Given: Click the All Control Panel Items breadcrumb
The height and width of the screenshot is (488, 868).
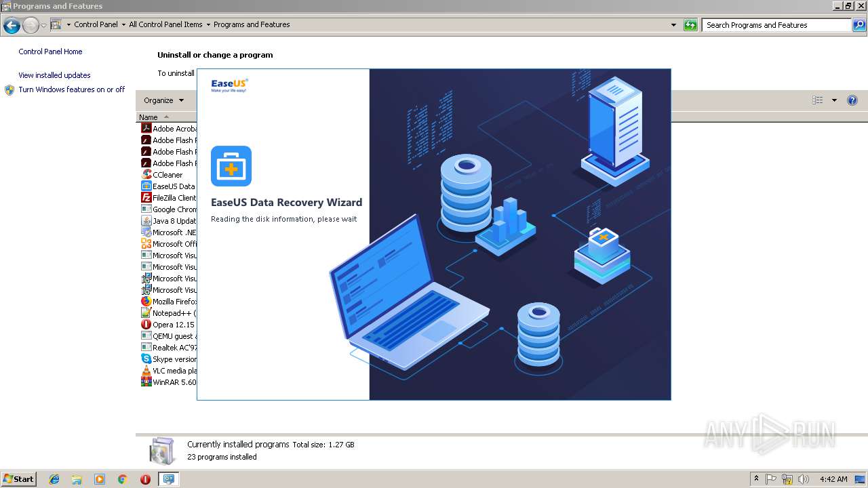Looking at the screenshot, I should 165,24.
